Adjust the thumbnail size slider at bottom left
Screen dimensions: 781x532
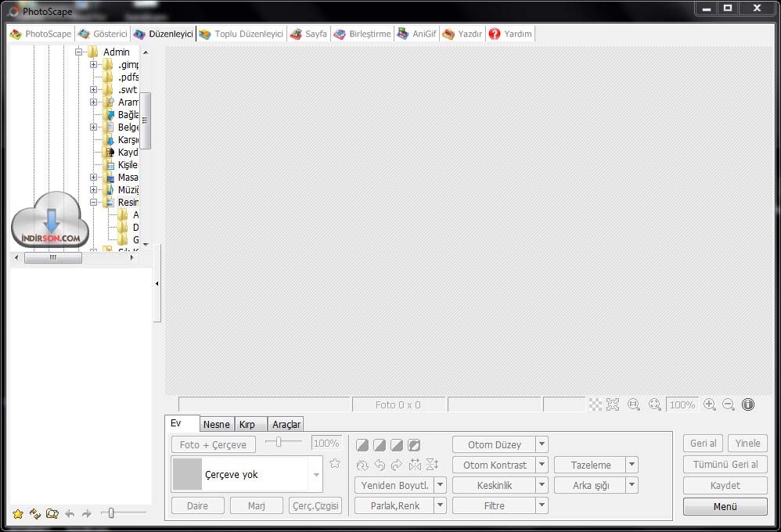(x=124, y=512)
